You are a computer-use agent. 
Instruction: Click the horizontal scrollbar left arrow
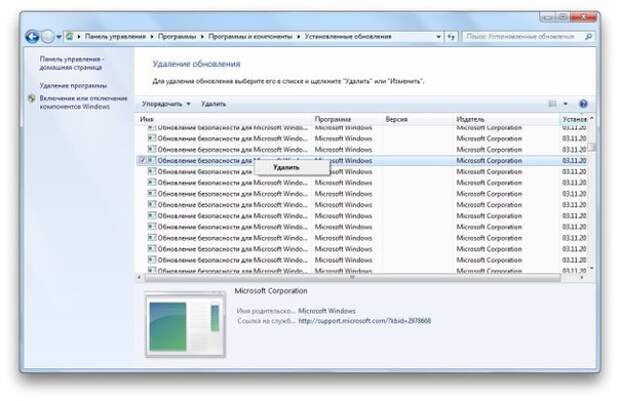(x=139, y=278)
